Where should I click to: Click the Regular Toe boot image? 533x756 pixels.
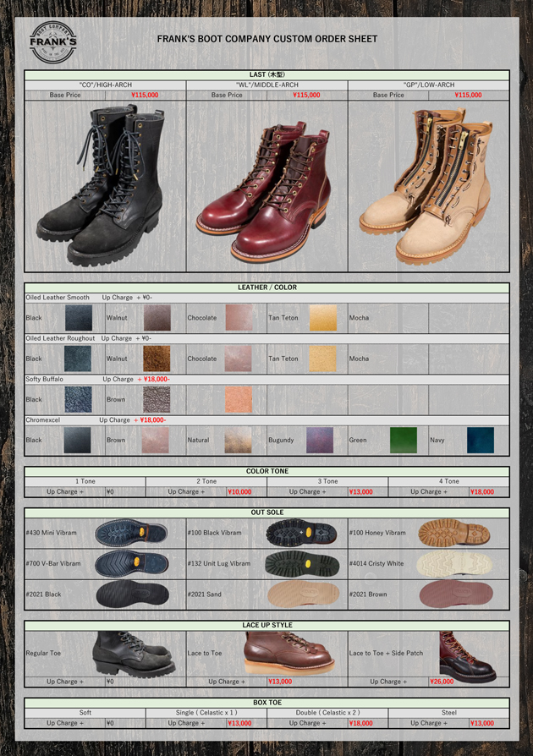pyautogui.click(x=133, y=654)
